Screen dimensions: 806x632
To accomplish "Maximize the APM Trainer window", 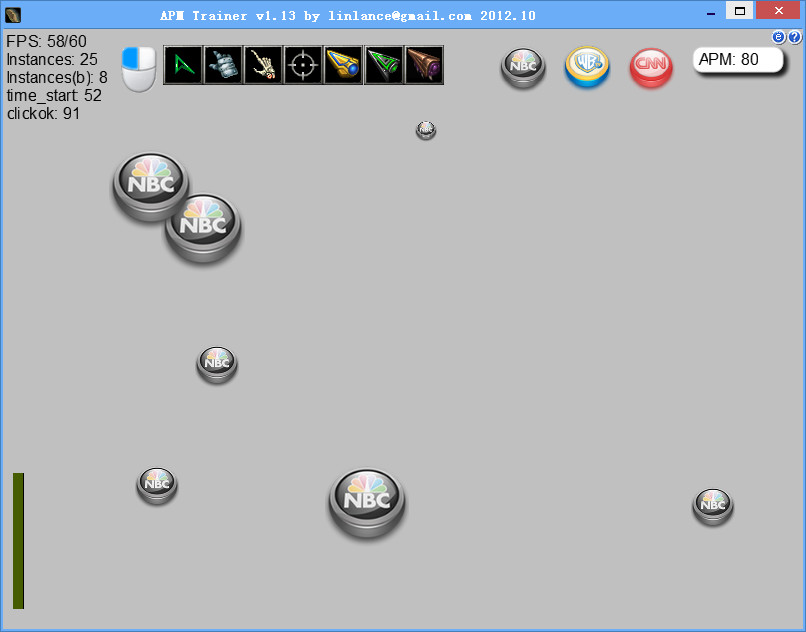I will 740,11.
